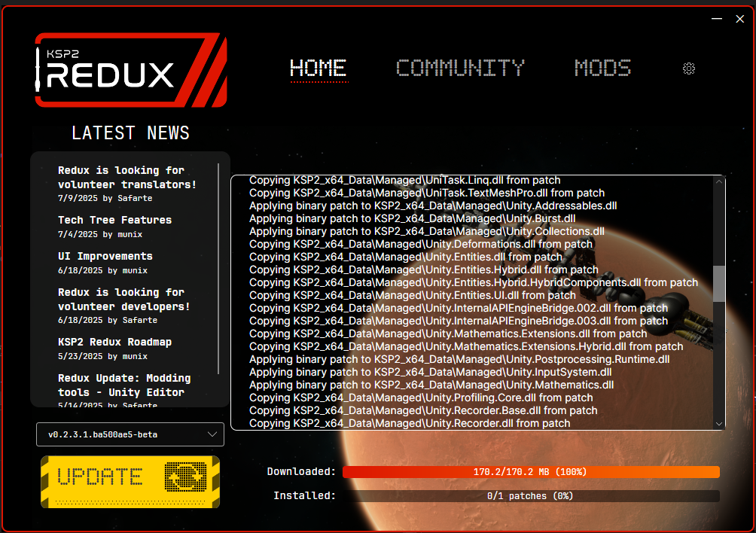Viewport: 756px width, 533px height.
Task: Click date line 7/9/2025 by Safarte
Action: (105, 198)
